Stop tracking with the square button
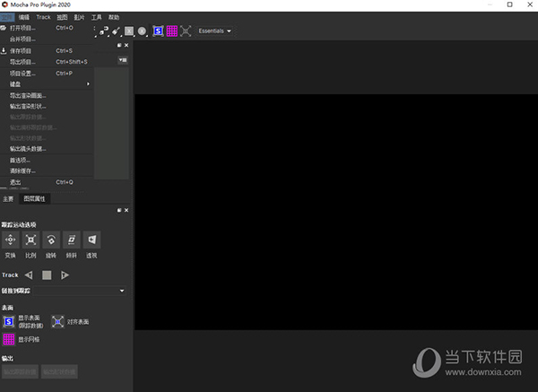 pyautogui.click(x=47, y=275)
